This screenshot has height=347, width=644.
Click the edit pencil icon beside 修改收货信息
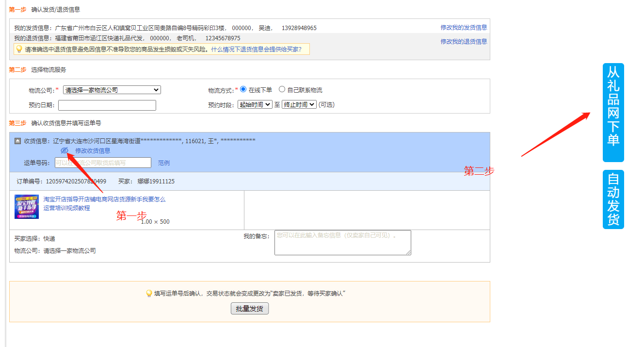[x=64, y=151]
